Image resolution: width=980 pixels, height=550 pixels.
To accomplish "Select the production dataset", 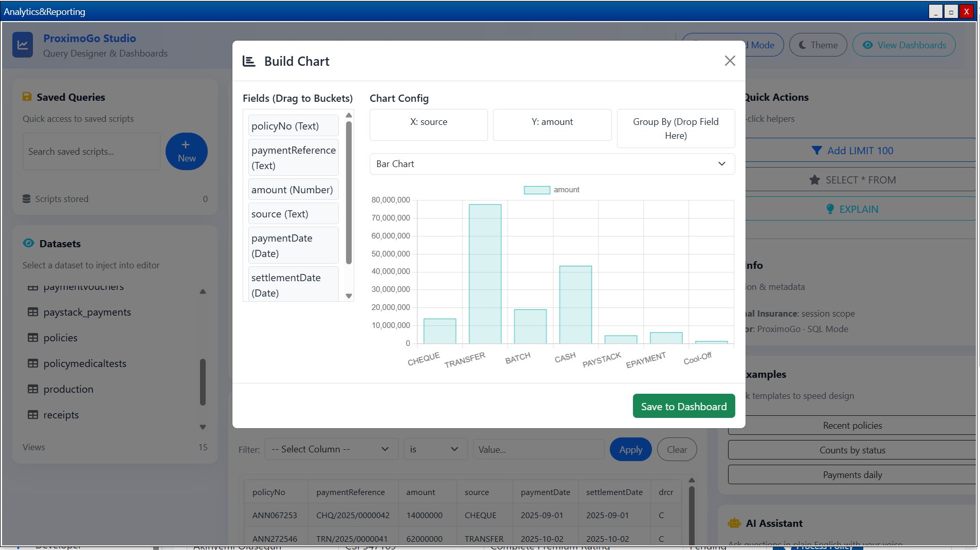I will [68, 389].
